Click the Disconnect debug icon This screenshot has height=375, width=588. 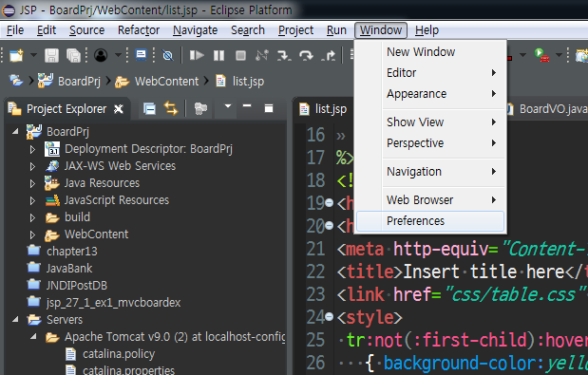click(262, 55)
